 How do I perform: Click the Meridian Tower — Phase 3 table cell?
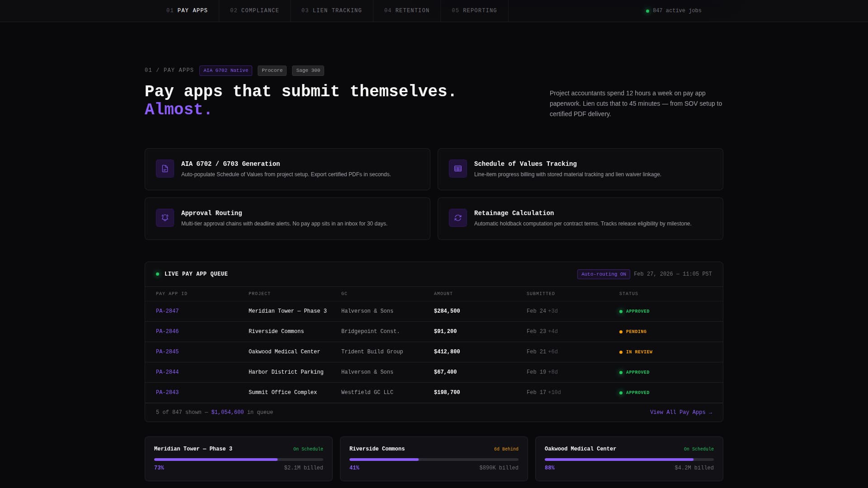pos(288,311)
